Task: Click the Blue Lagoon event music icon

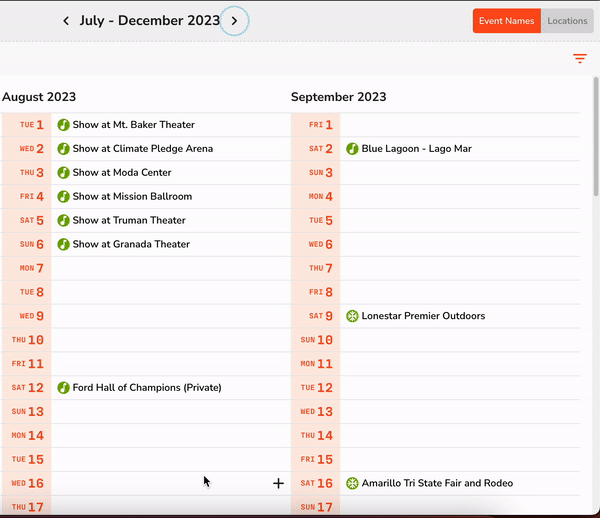Action: click(x=352, y=149)
